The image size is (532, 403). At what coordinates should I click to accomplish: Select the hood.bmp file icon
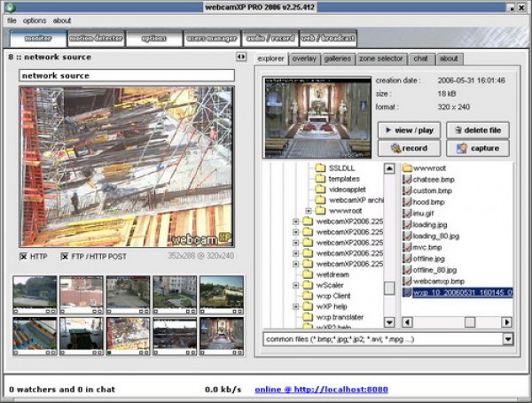point(408,201)
